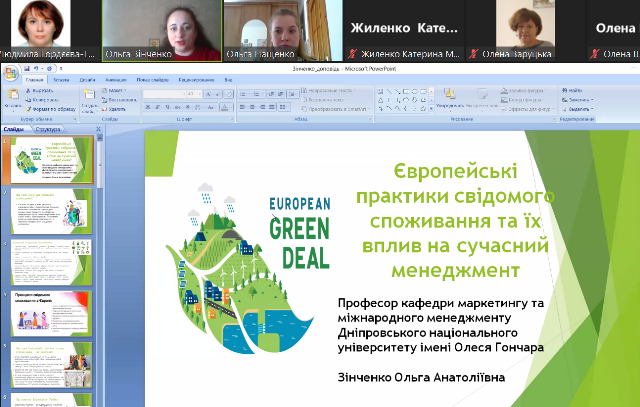Reset the slide layout with Восстановить
The height and width of the screenshot is (407, 640).
point(119,100)
